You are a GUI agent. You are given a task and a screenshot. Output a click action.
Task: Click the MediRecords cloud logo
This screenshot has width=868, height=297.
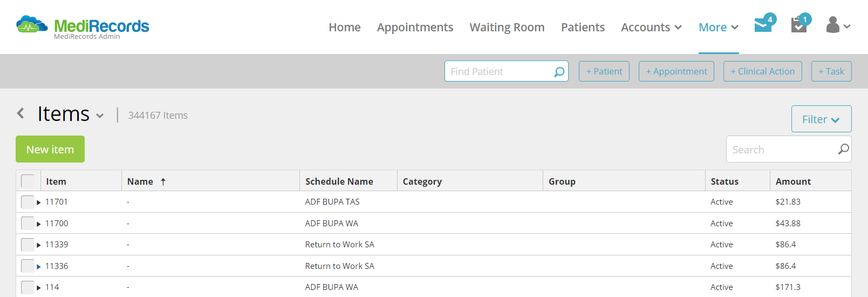pos(32,25)
